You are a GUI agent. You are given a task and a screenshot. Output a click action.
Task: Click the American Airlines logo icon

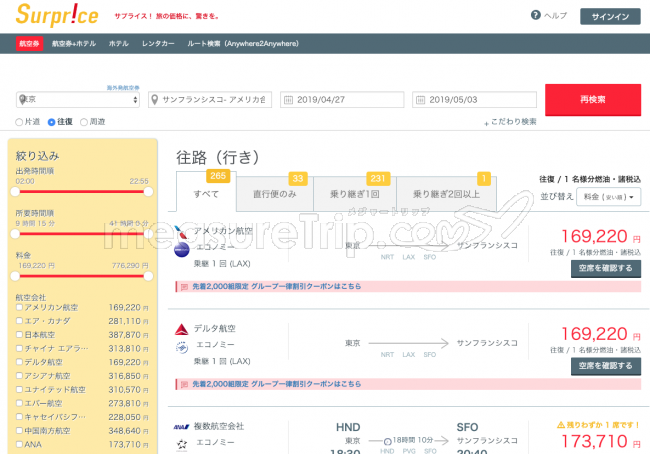(181, 232)
